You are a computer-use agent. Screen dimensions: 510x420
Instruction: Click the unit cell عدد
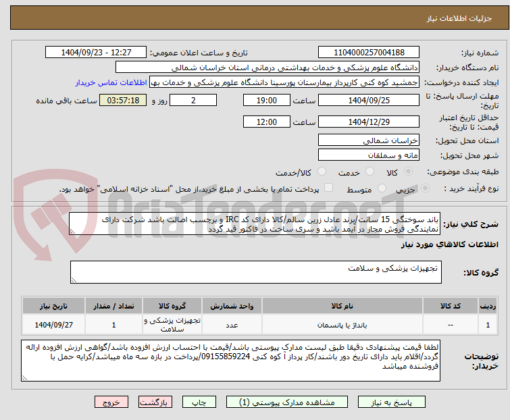pyautogui.click(x=232, y=325)
